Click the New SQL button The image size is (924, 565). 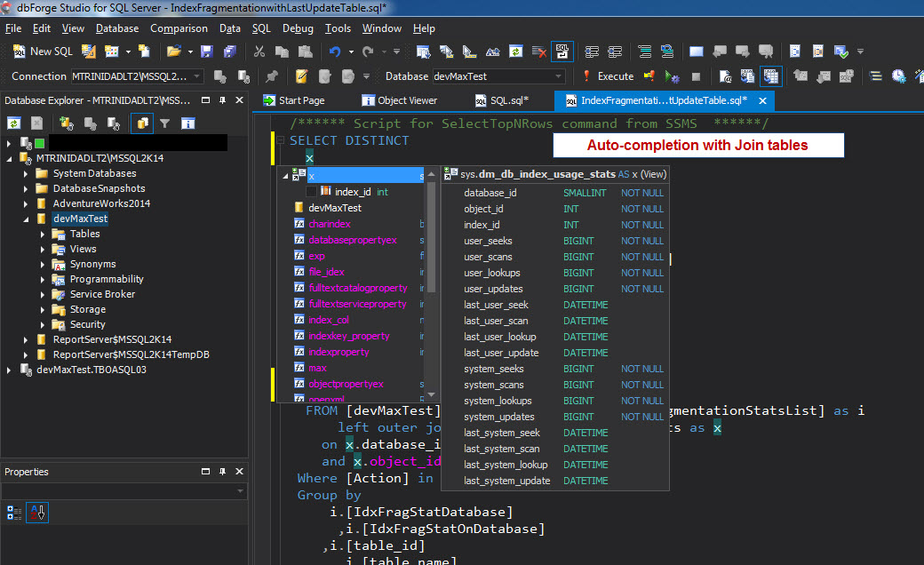pos(43,52)
